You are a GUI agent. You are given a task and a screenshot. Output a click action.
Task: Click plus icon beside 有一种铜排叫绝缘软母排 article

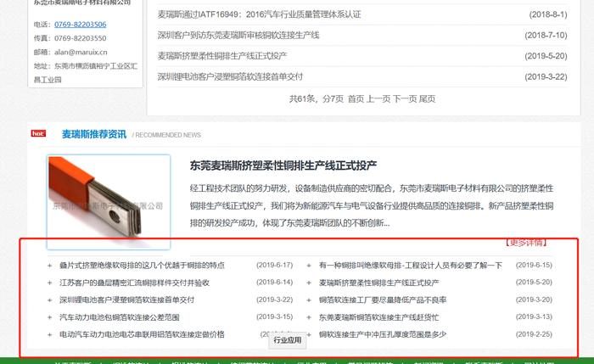click(x=309, y=266)
